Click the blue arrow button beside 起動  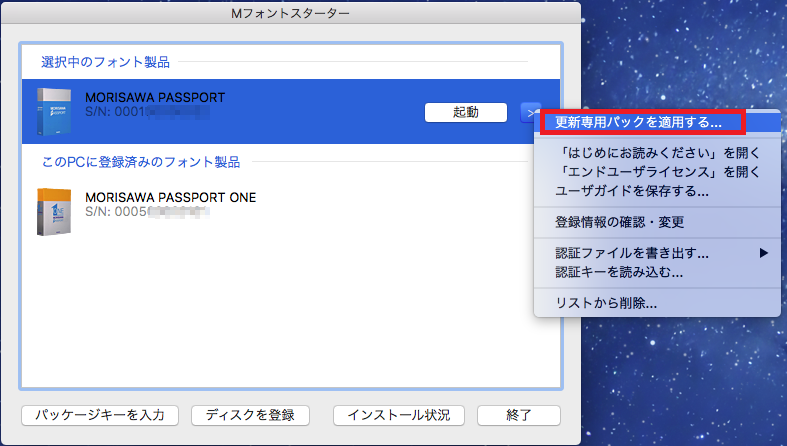530,112
